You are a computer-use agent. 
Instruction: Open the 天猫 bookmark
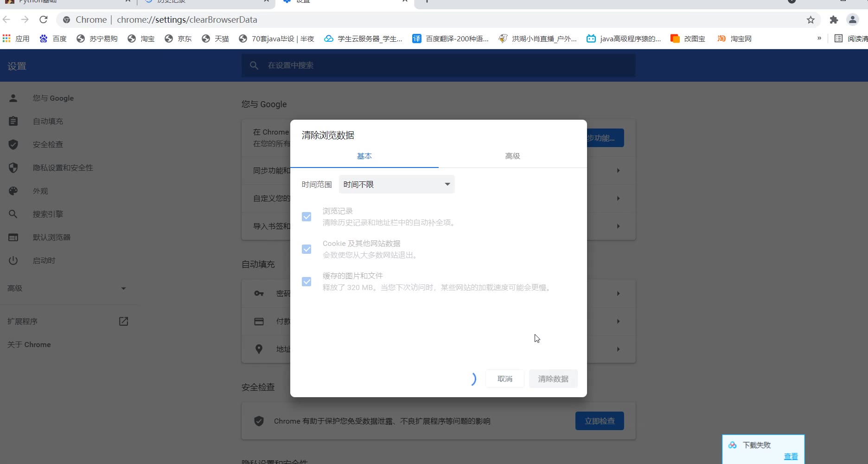pos(216,39)
